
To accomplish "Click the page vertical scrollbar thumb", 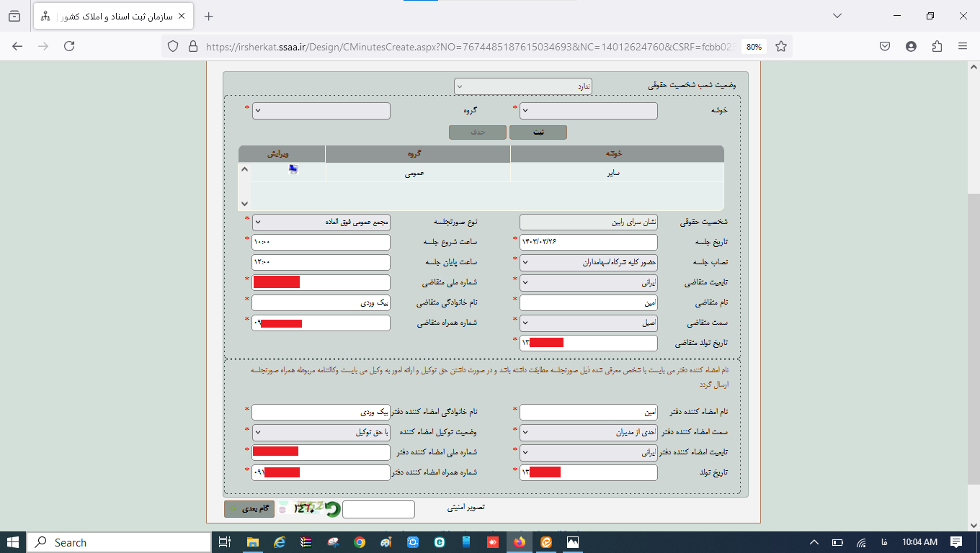I will pyautogui.click(x=974, y=338).
